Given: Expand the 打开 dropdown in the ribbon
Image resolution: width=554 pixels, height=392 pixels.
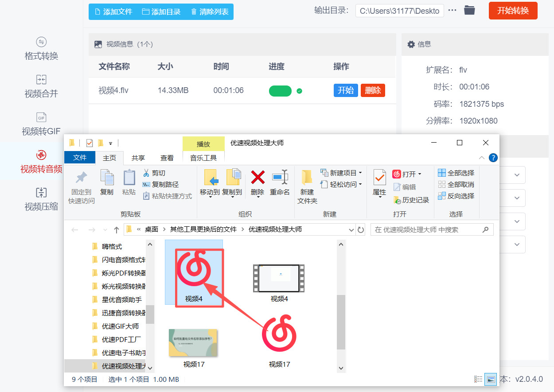Looking at the screenshot, I should pyautogui.click(x=418, y=174).
